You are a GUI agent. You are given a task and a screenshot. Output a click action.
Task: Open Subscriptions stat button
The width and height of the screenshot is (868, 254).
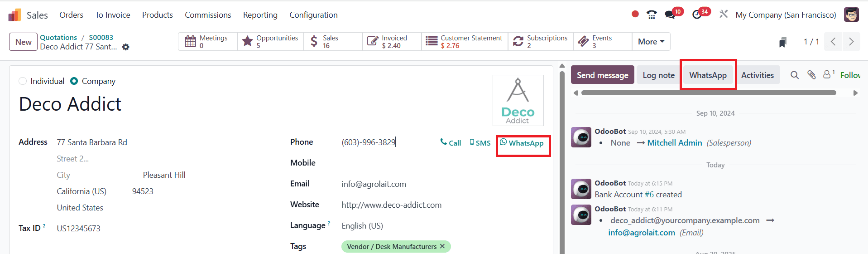(x=541, y=42)
